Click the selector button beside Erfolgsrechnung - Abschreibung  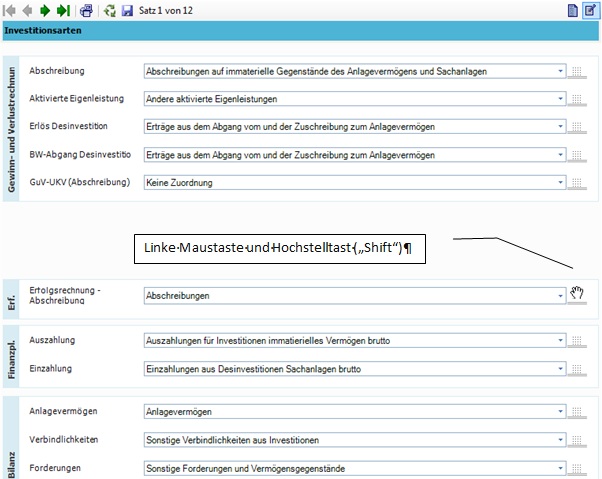577,295
